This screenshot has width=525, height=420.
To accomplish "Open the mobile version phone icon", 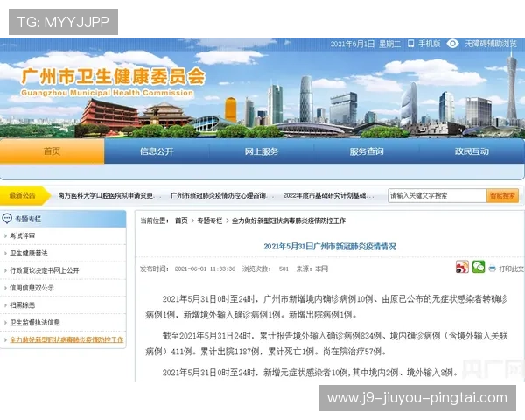I will (x=411, y=44).
